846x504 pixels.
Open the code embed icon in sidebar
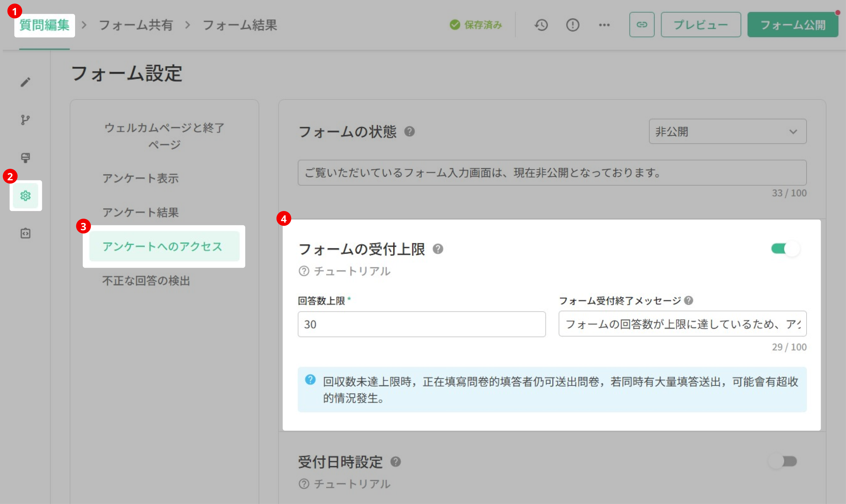(x=25, y=233)
